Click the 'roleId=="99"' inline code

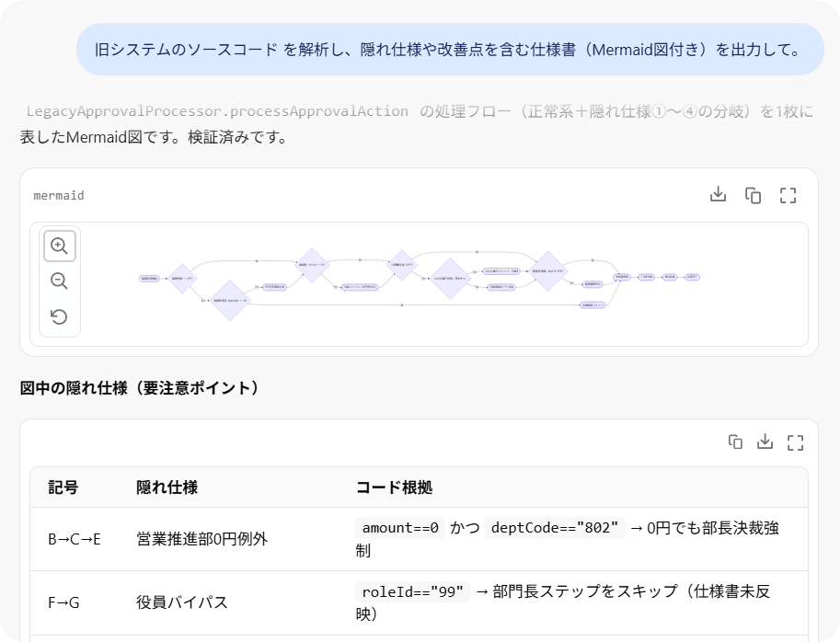pyautogui.click(x=412, y=591)
